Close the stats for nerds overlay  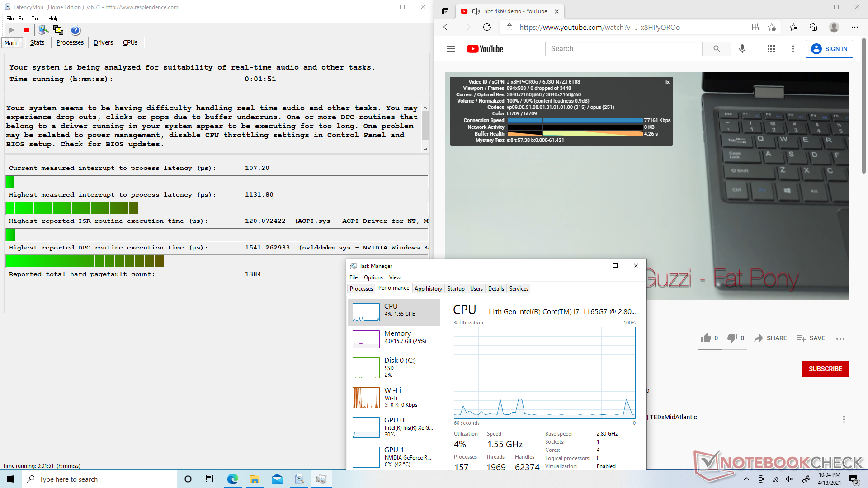point(668,82)
